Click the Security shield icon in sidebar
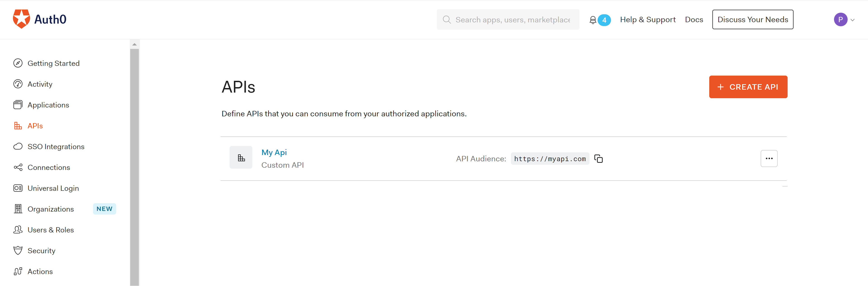This screenshot has width=868, height=289. click(18, 251)
